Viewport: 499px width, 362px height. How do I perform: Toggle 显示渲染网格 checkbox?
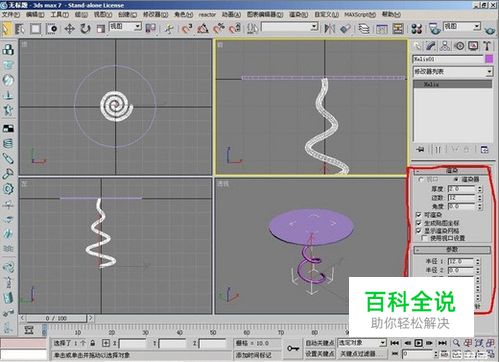419,231
